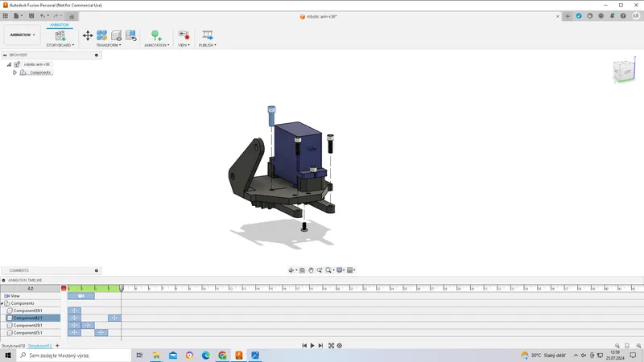Switch to the ANIMATION ribbon tab
Screen dimensions: 644x362
tap(60, 25)
